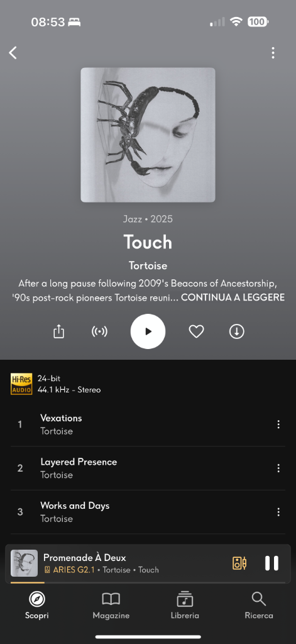
Task: Switch to the Libreria tab
Action: pos(185,606)
